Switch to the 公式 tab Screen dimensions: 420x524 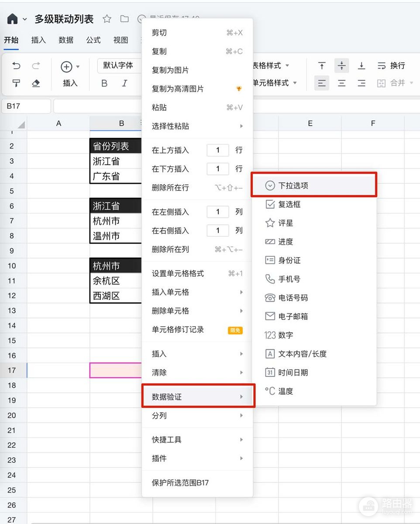(x=93, y=40)
